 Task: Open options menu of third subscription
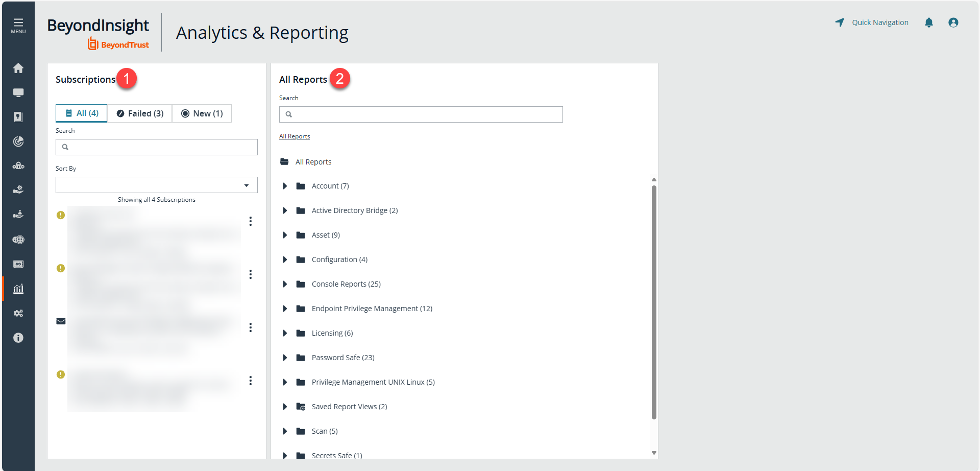(x=251, y=327)
